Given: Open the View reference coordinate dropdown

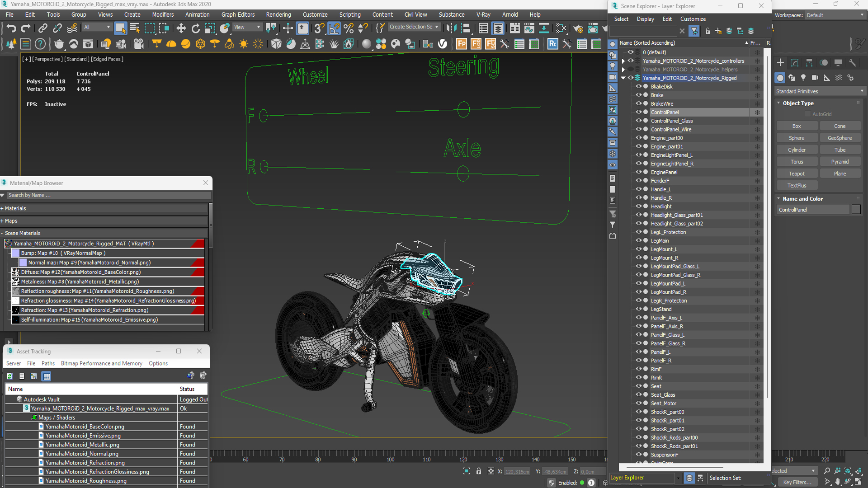Looking at the screenshot, I should [x=247, y=27].
